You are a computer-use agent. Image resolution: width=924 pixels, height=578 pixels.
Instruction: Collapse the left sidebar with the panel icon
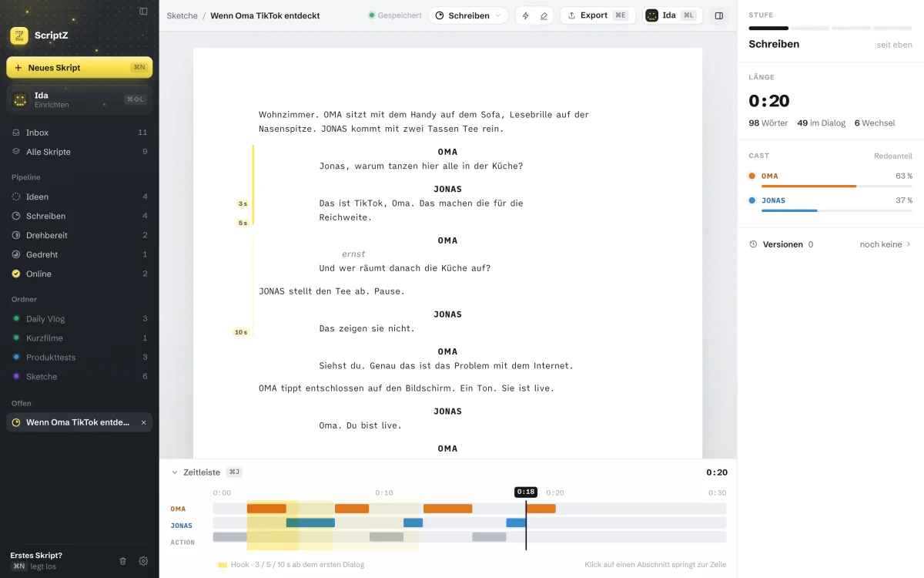point(143,12)
